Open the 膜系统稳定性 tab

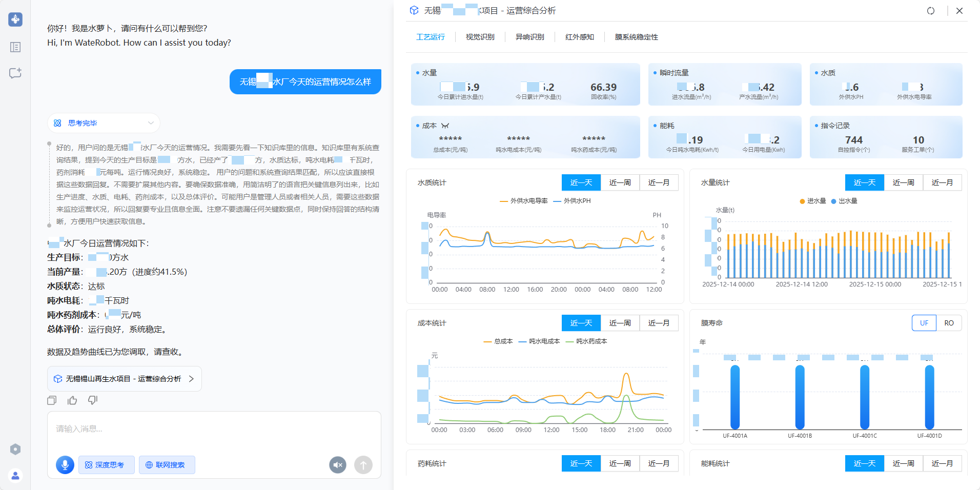click(636, 37)
